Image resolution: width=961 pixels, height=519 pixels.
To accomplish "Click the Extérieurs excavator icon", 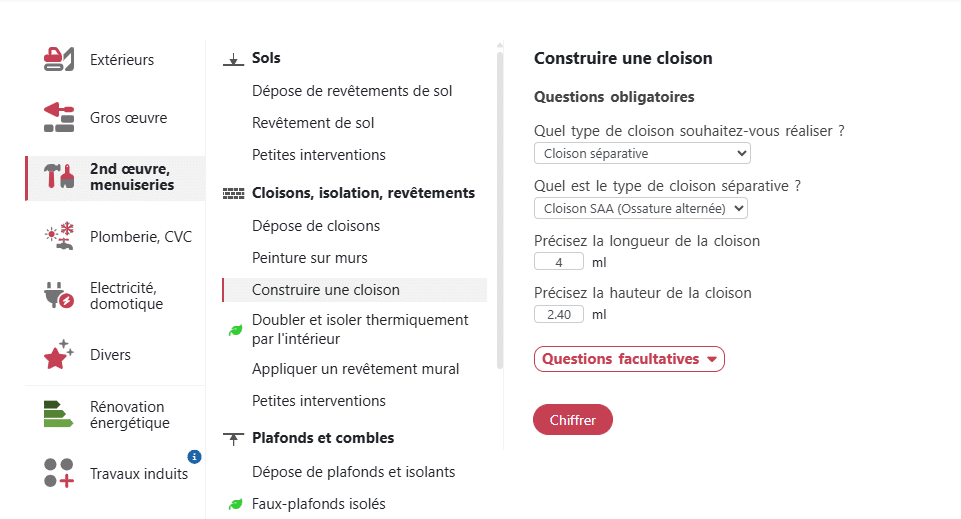I will (x=59, y=60).
